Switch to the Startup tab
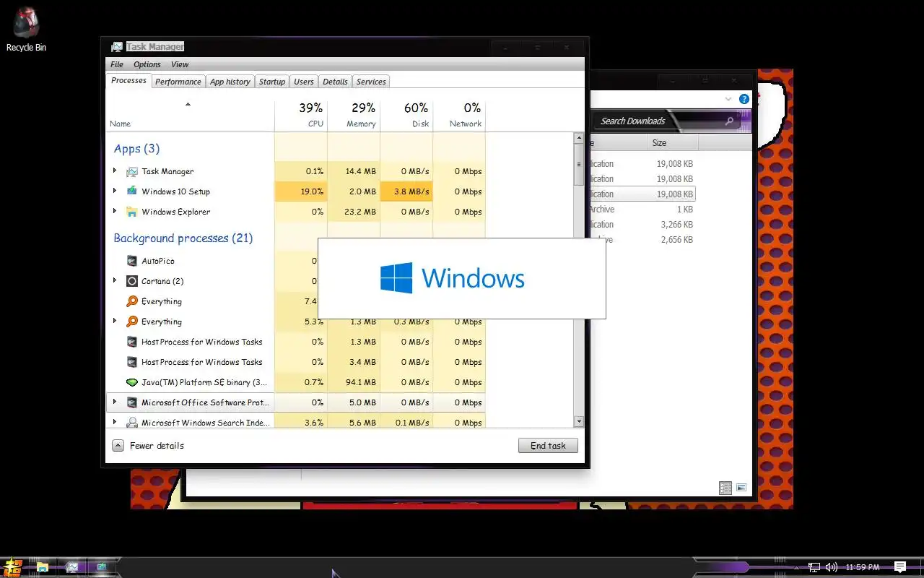The height and width of the screenshot is (578, 924). pos(272,82)
